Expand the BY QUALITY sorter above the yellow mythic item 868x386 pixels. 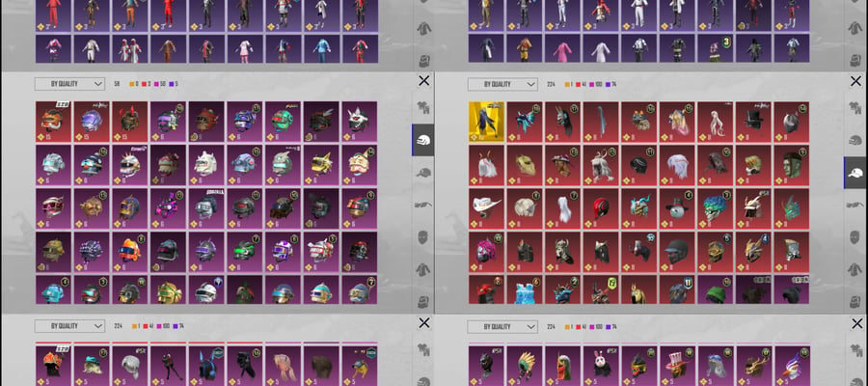(x=502, y=84)
